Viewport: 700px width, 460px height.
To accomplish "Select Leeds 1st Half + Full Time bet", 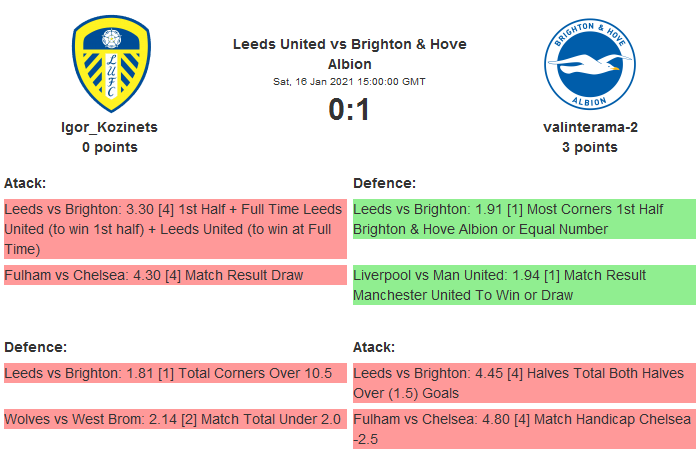I will coord(174,229).
